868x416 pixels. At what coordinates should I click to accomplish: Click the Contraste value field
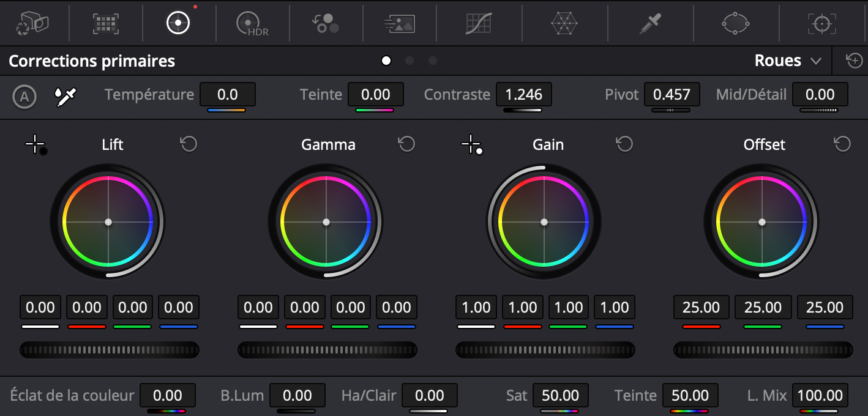point(524,95)
